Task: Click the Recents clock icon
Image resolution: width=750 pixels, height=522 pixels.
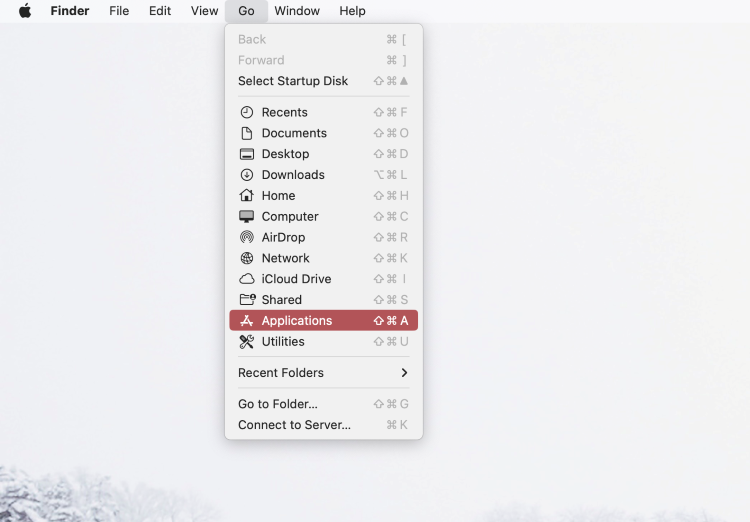Action: coord(247,112)
